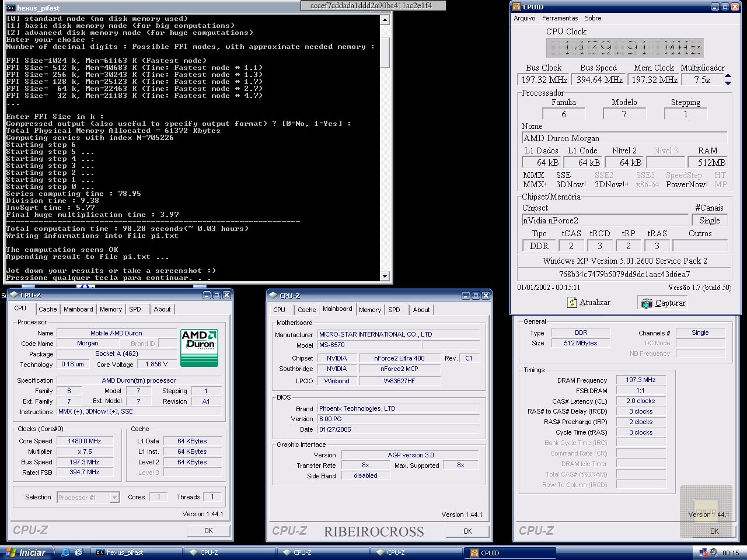
Task: Click the CPU-Z icon of the leftmost CPU window
Action: (x=14, y=295)
